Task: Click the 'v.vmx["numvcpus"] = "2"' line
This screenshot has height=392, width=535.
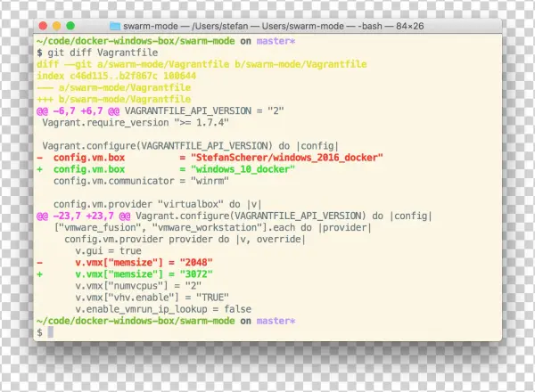Action: [x=138, y=286]
